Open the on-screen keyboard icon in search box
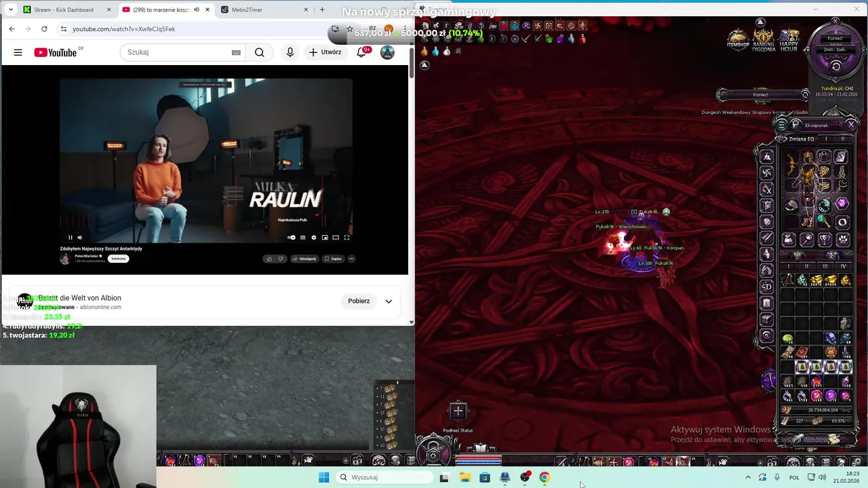Image resolution: width=868 pixels, height=488 pixels. (236, 52)
